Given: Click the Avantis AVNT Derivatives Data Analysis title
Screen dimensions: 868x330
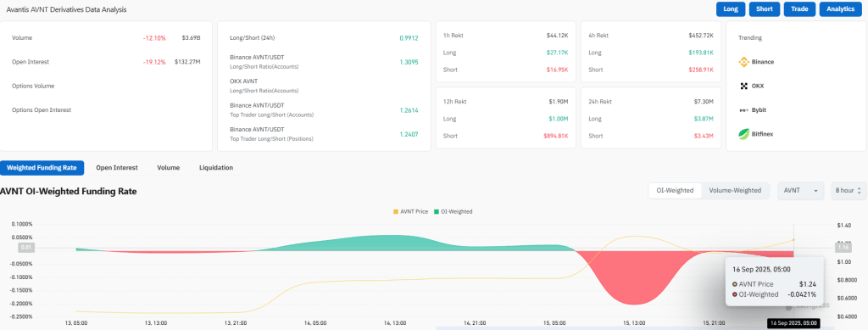Looking at the screenshot, I should pos(66,10).
